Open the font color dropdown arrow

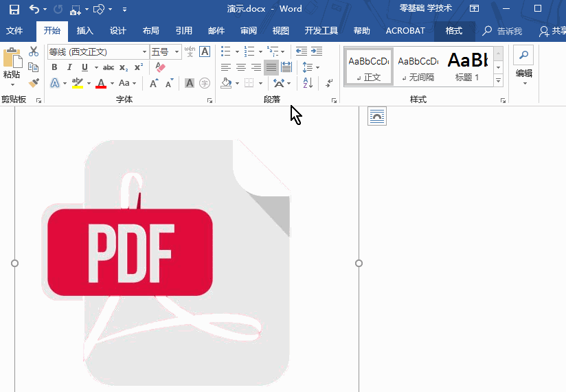(112, 83)
